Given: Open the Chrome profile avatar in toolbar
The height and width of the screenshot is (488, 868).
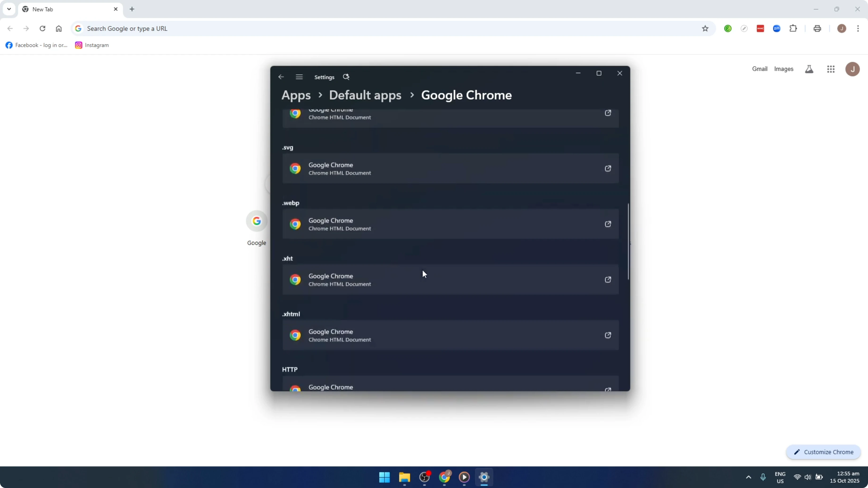Looking at the screenshot, I should [x=842, y=29].
